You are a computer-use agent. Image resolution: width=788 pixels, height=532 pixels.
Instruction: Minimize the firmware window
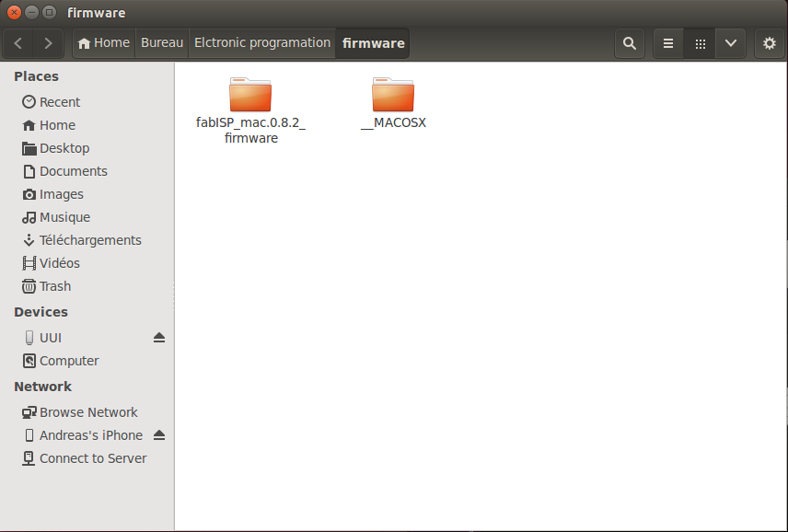tap(31, 13)
